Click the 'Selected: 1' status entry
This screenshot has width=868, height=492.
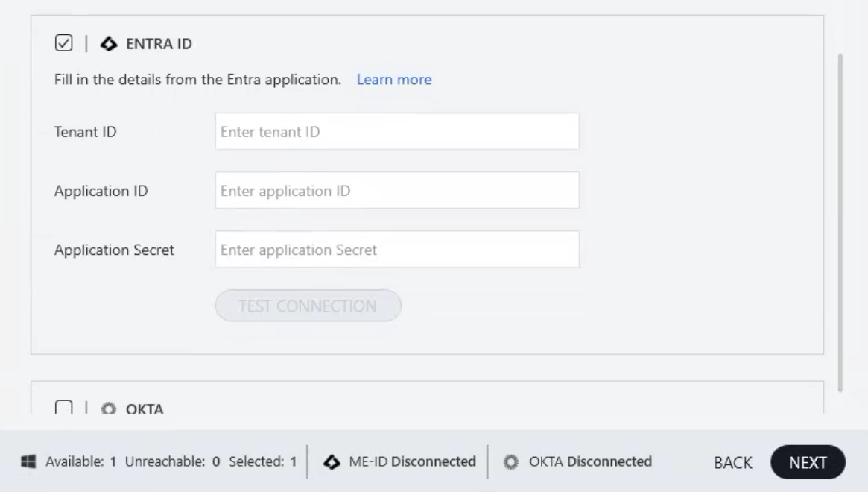[263, 461]
